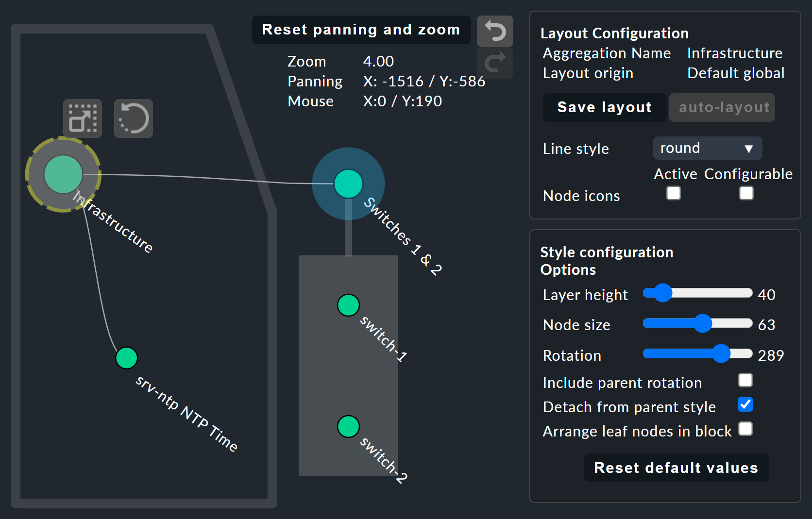The image size is (812, 519).
Task: Click the srv-ntp NTP Time node
Action: (126, 358)
